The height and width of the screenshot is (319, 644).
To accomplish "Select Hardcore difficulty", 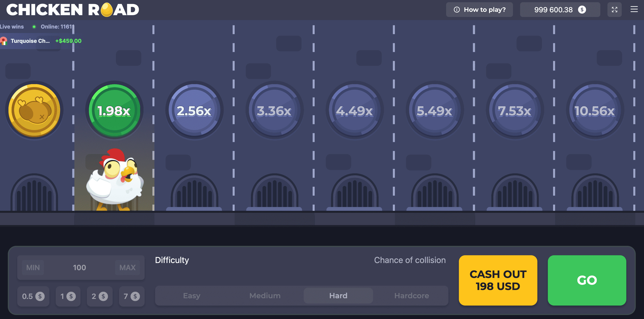I will pos(412,296).
